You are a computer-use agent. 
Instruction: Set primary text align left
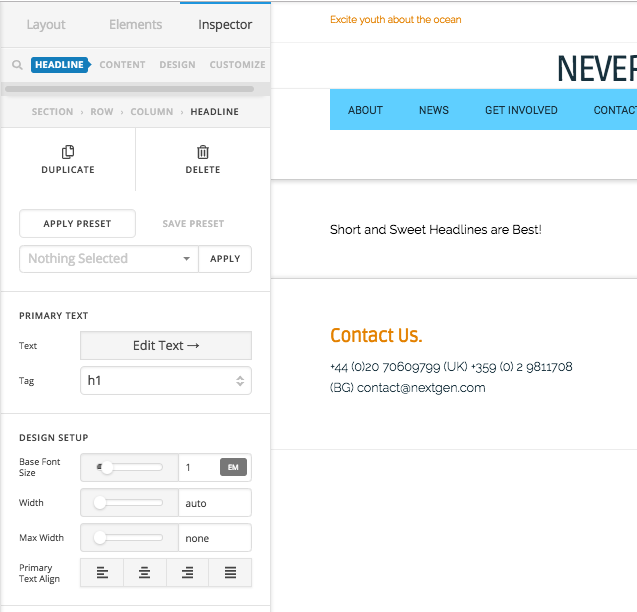click(x=102, y=573)
